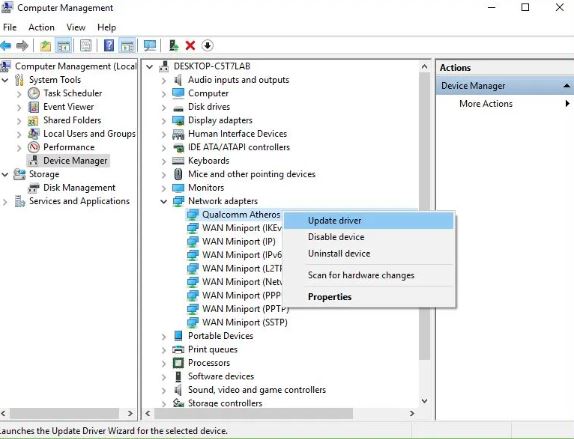This screenshot has width=574, height=439.
Task: Click device list scroll up arrow
Action: (x=424, y=67)
